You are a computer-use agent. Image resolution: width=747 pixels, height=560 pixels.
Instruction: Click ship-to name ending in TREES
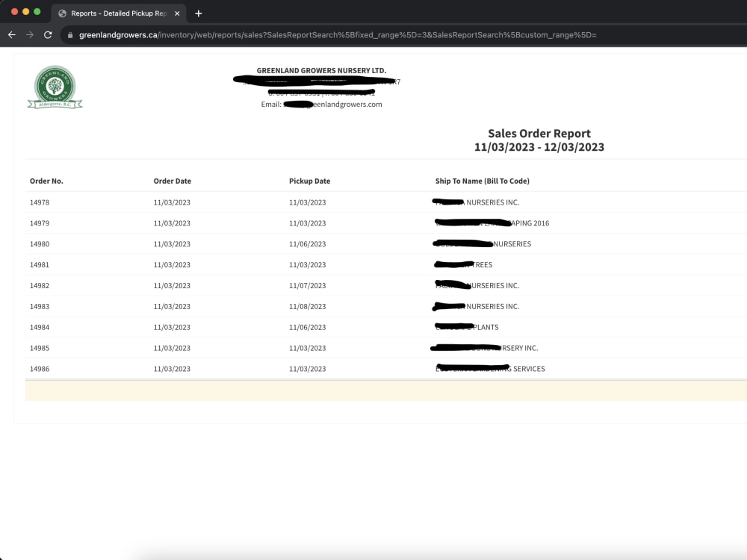click(x=464, y=265)
